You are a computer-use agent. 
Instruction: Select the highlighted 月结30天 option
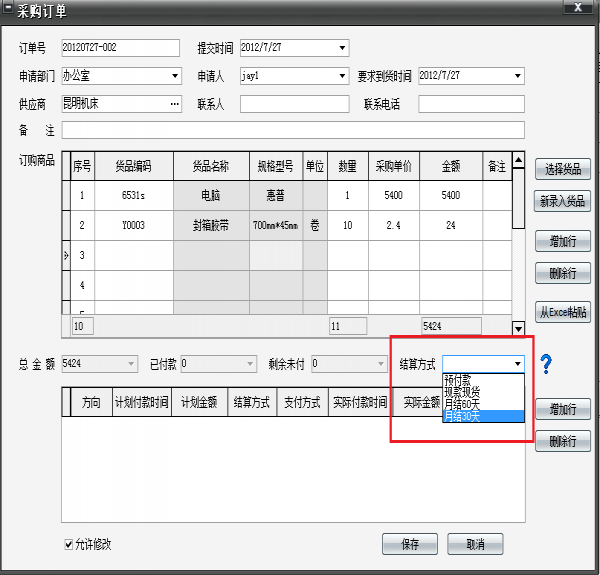(x=462, y=416)
